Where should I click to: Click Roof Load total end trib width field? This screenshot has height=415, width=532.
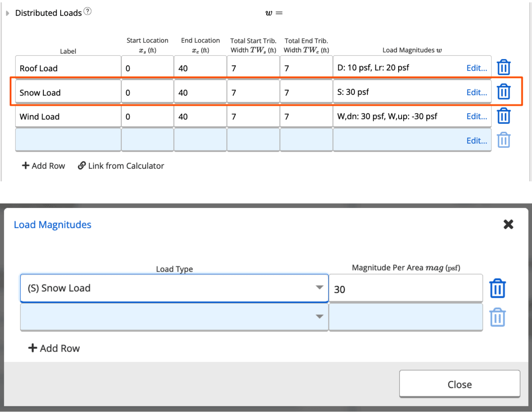point(306,68)
